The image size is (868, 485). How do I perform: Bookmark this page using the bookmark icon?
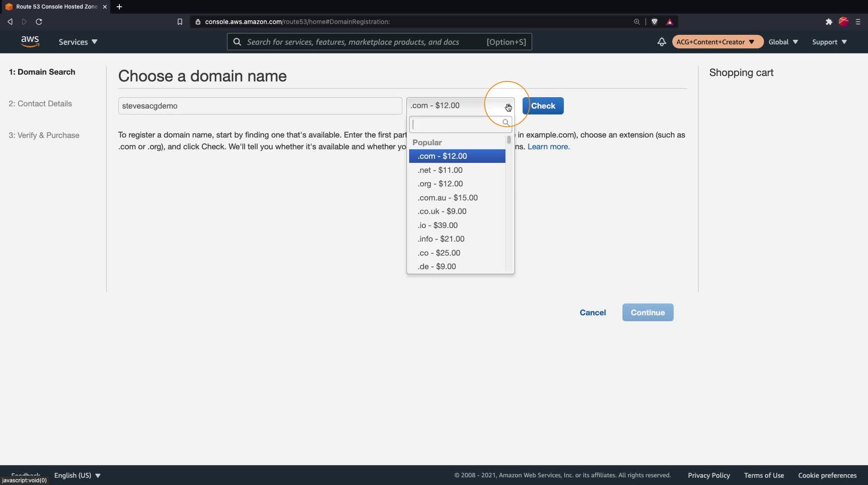(179, 22)
